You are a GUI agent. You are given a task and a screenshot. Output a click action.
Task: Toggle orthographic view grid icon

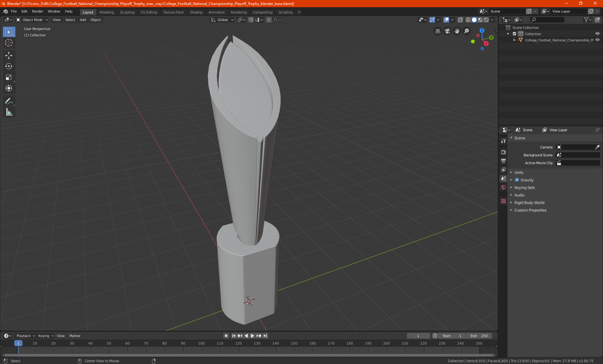pos(437,31)
